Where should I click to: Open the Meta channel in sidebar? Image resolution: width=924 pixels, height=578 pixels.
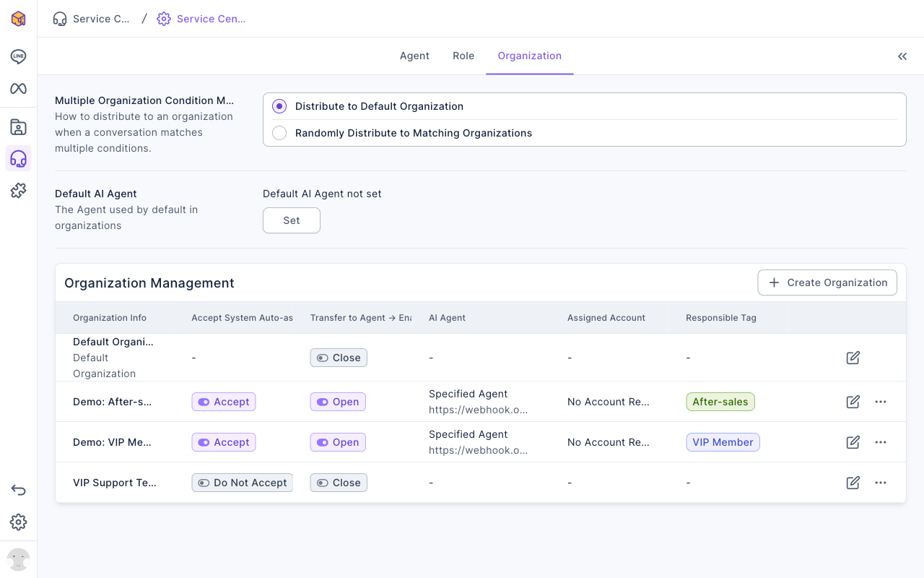[x=18, y=88]
